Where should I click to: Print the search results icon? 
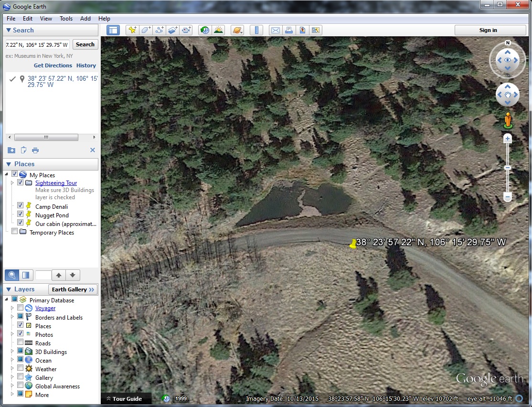click(35, 150)
